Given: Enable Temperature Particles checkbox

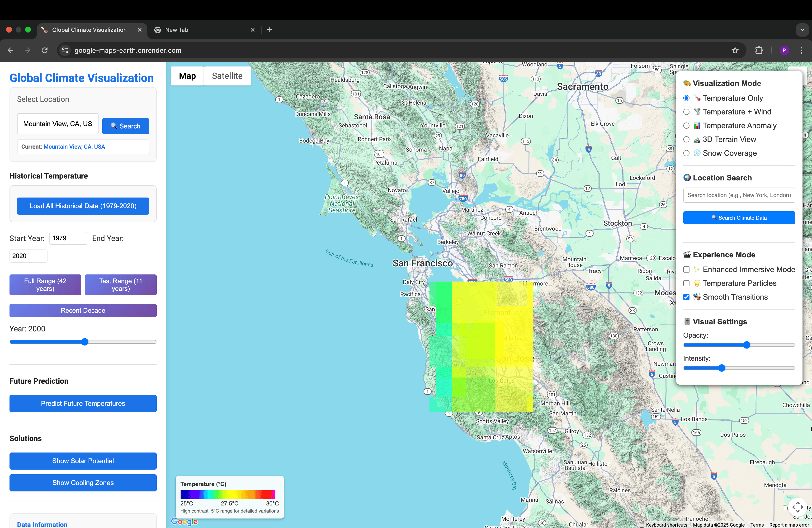Looking at the screenshot, I should point(686,283).
